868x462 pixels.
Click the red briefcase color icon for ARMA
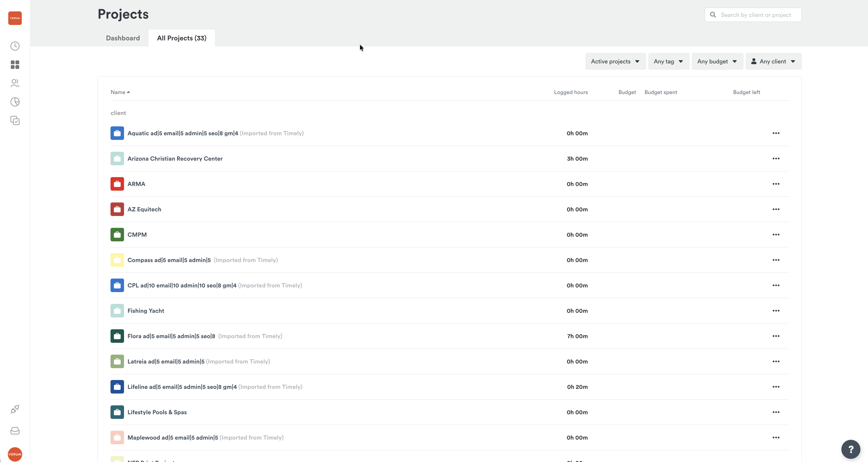coord(117,184)
